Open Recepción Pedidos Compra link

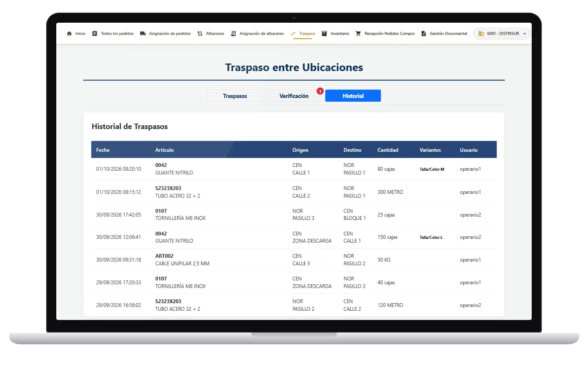click(x=389, y=34)
